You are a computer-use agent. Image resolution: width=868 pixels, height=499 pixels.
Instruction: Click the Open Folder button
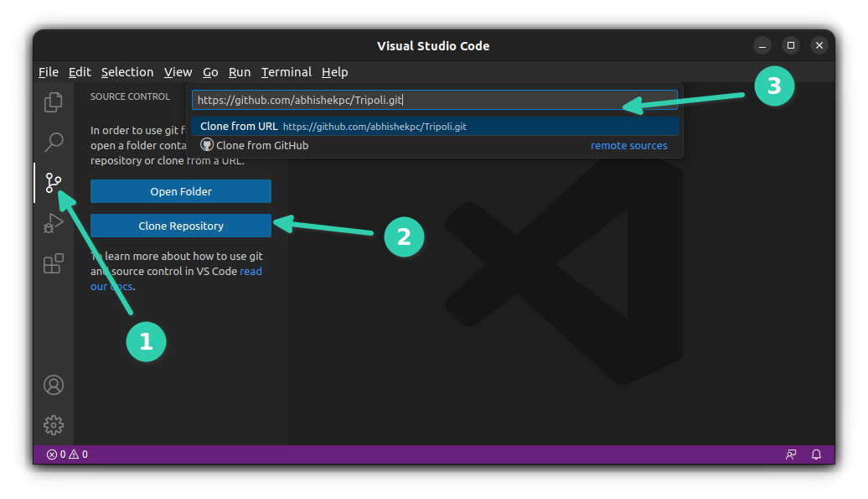coord(180,191)
